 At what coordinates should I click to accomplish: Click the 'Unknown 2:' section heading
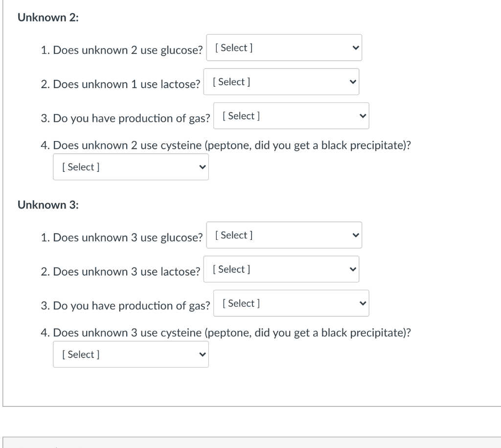[x=48, y=18]
